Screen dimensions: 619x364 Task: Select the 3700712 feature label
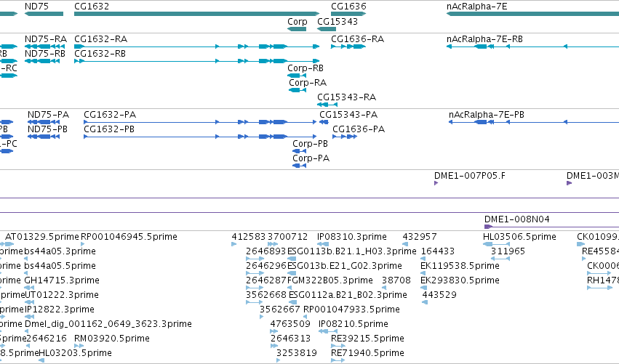coord(287,237)
